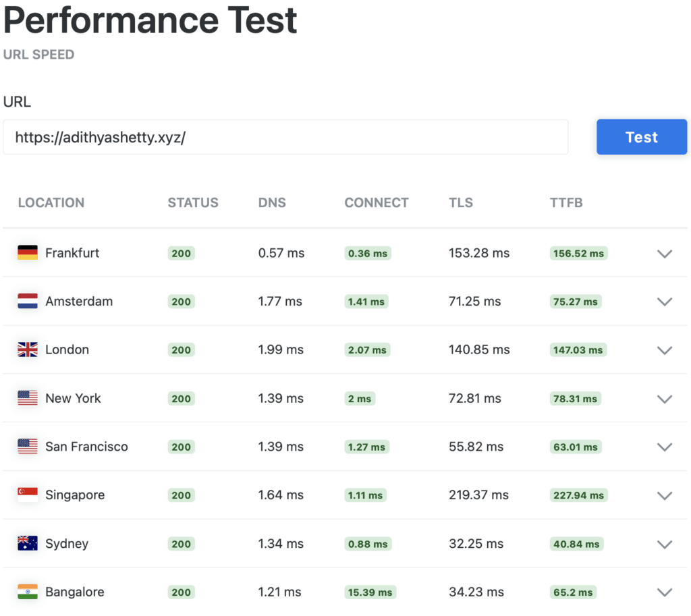
Task: Expand the San Francisco row chevron
Action: click(x=664, y=447)
